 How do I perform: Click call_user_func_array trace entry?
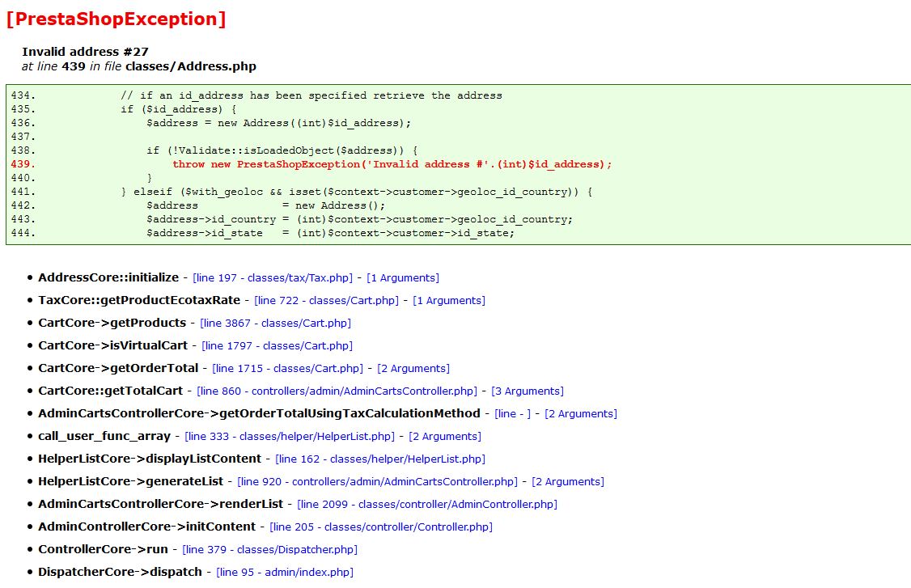[104, 437]
